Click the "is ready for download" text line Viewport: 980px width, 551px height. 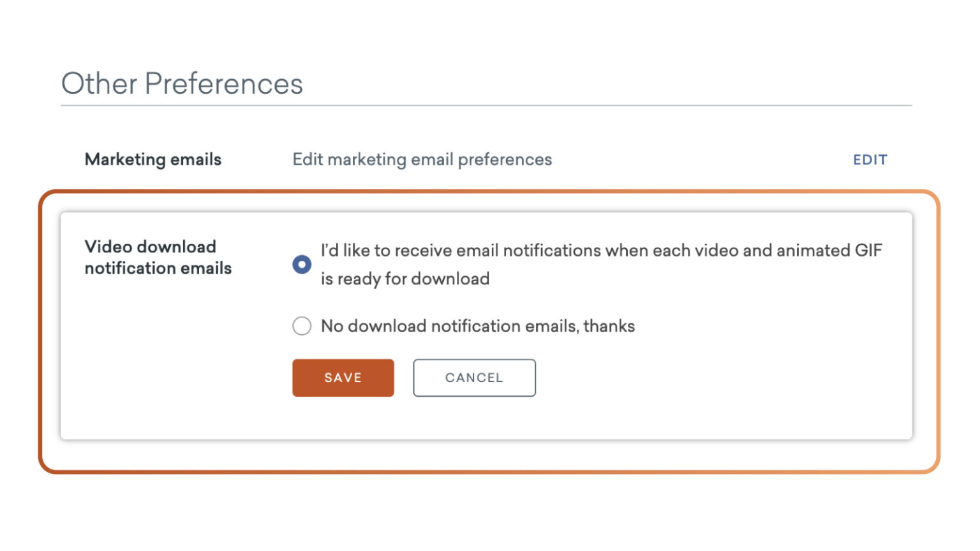tap(405, 279)
